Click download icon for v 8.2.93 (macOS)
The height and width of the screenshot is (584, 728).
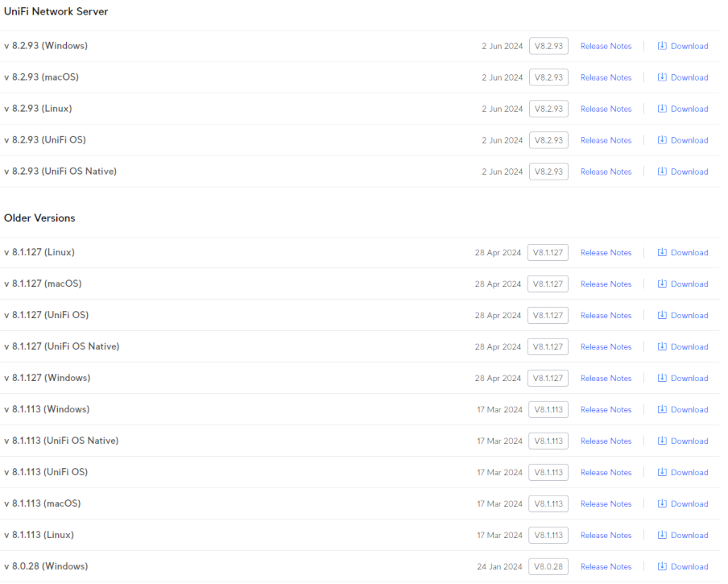[x=662, y=77]
